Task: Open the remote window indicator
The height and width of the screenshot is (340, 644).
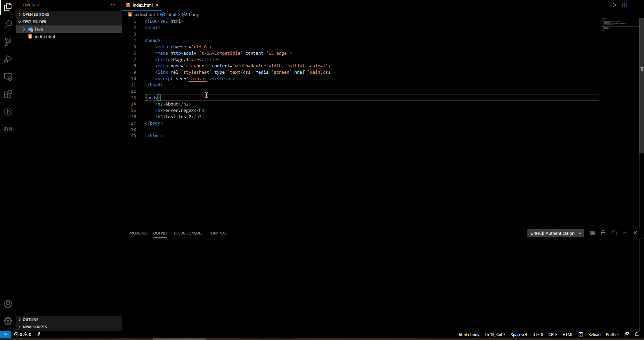Action: click(x=6, y=334)
